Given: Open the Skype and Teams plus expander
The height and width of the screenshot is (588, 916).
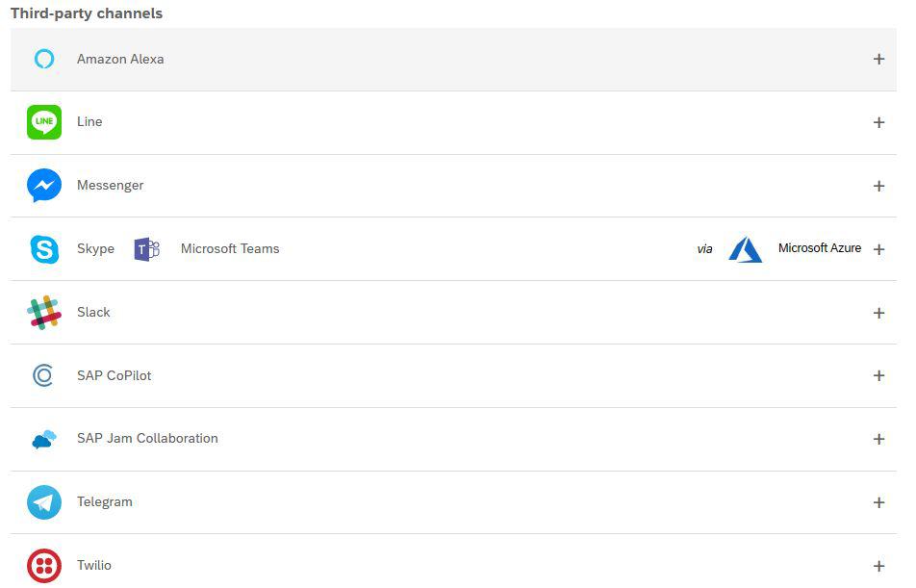Looking at the screenshot, I should tap(878, 250).
